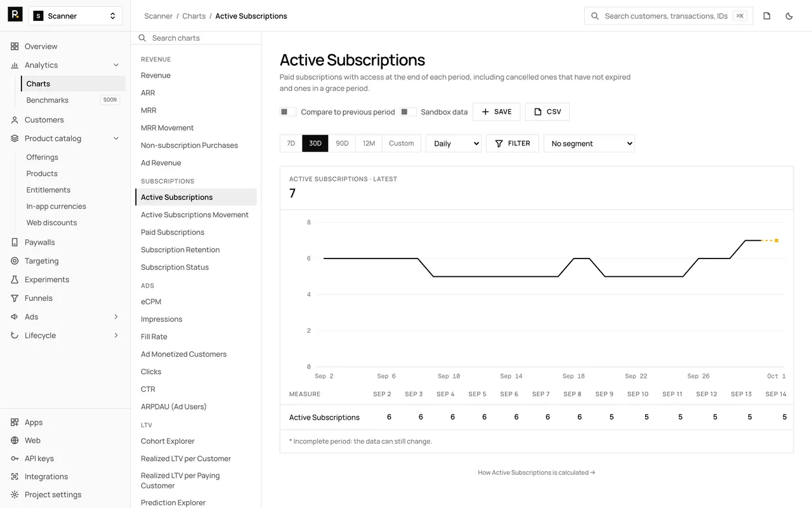Open the MRR Movement chart

(167, 128)
